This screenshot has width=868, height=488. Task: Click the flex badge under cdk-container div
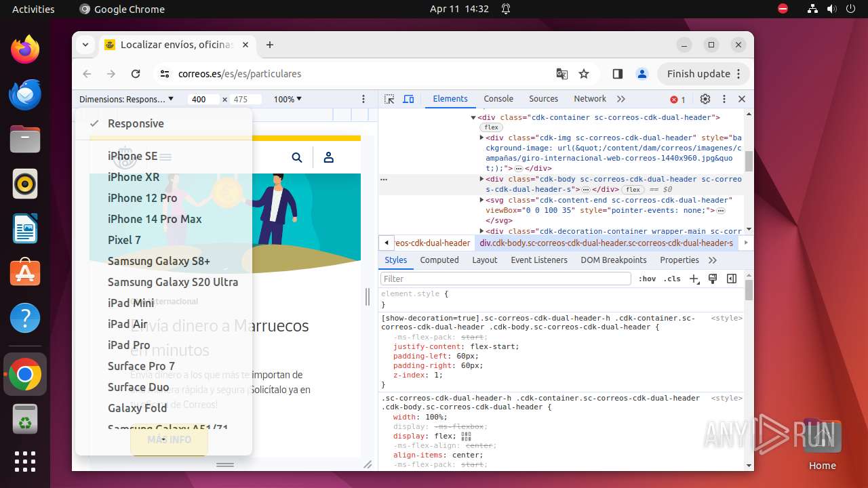pos(492,127)
